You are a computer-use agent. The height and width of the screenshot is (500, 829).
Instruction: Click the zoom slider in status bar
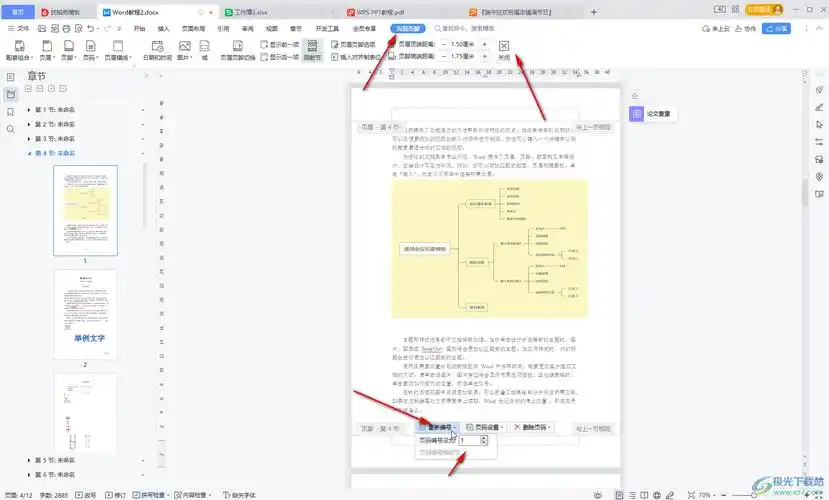[753, 495]
